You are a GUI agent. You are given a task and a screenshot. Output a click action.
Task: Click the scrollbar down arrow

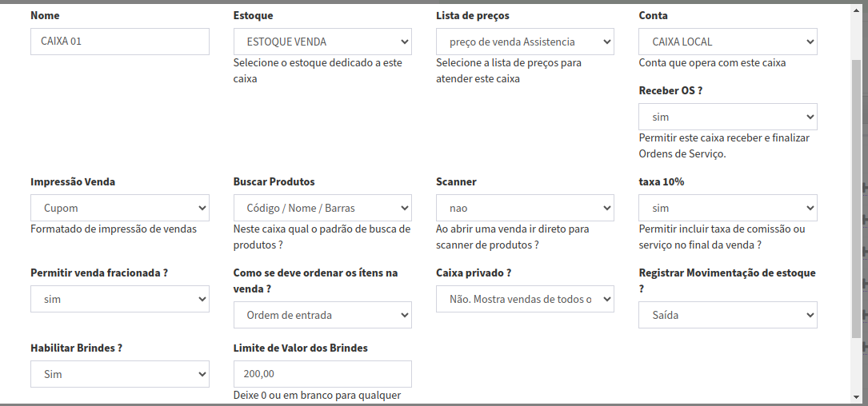(855, 396)
